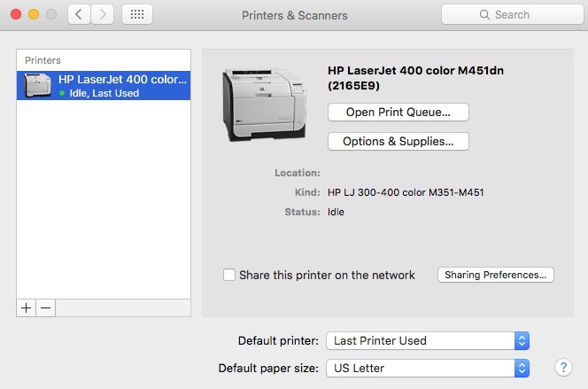
Task: Minimize the window with the yellow button
Action: [34, 15]
